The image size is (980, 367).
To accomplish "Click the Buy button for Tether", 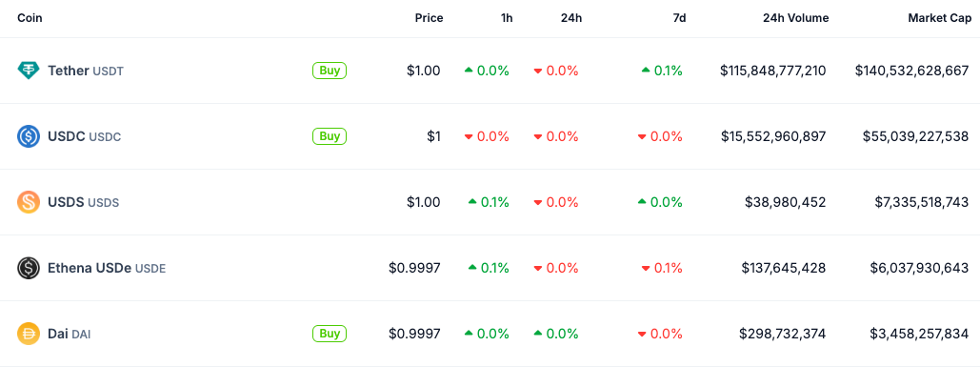I will pyautogui.click(x=330, y=71).
